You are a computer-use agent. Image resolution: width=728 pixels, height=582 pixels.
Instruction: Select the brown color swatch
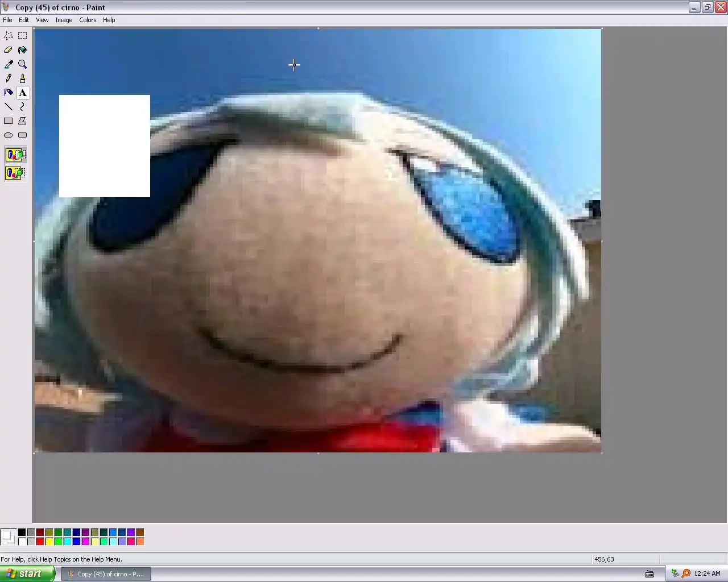click(x=140, y=533)
